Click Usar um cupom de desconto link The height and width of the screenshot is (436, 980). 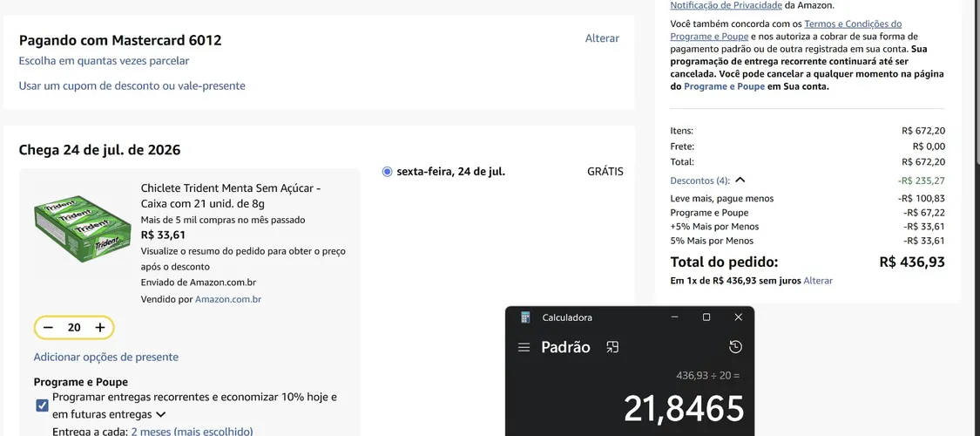[x=132, y=85]
